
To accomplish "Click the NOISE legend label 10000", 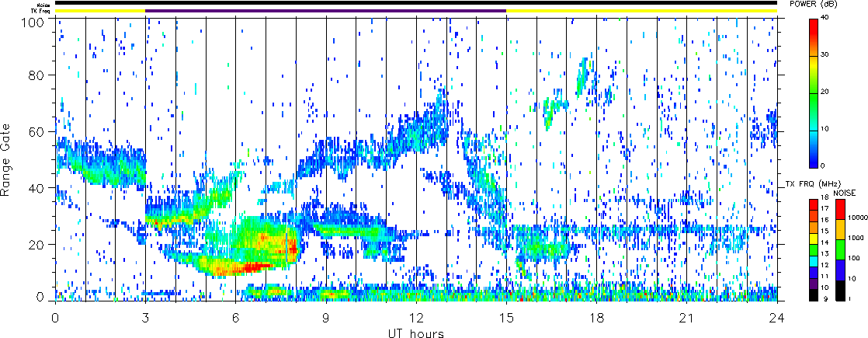I will click(857, 219).
